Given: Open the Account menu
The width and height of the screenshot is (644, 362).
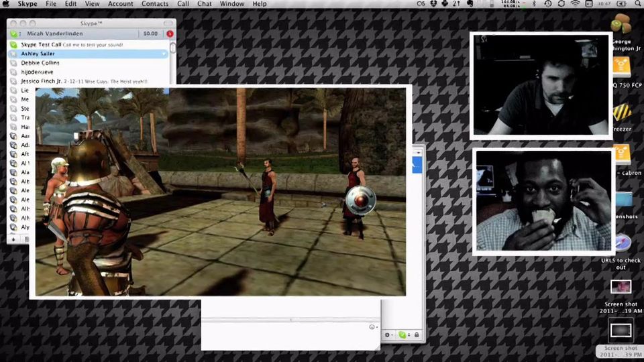Looking at the screenshot, I should (x=120, y=4).
